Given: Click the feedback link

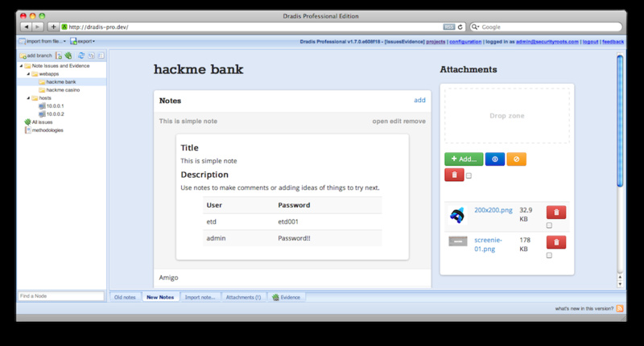Looking at the screenshot, I should pos(613,42).
